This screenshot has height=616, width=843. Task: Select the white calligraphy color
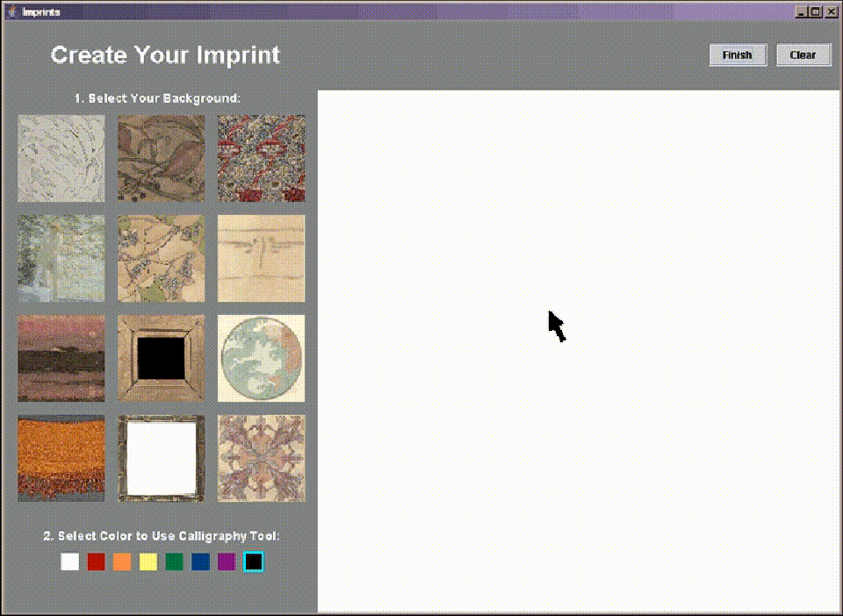(70, 562)
